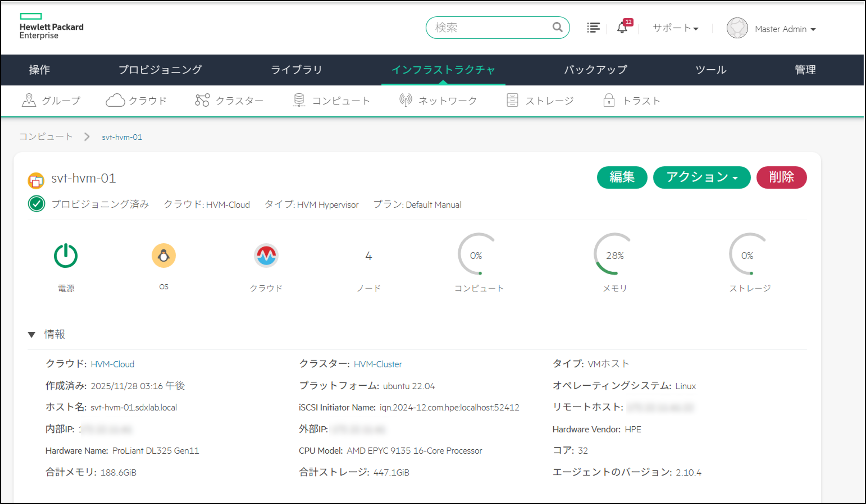
Task: Click the Compute (コンピュート) database icon
Action: tap(299, 100)
